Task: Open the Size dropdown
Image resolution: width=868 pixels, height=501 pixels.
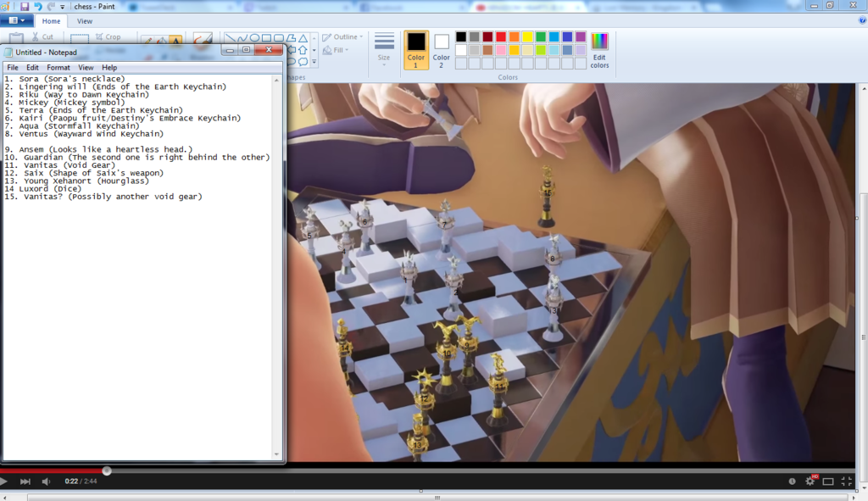Action: [384, 50]
